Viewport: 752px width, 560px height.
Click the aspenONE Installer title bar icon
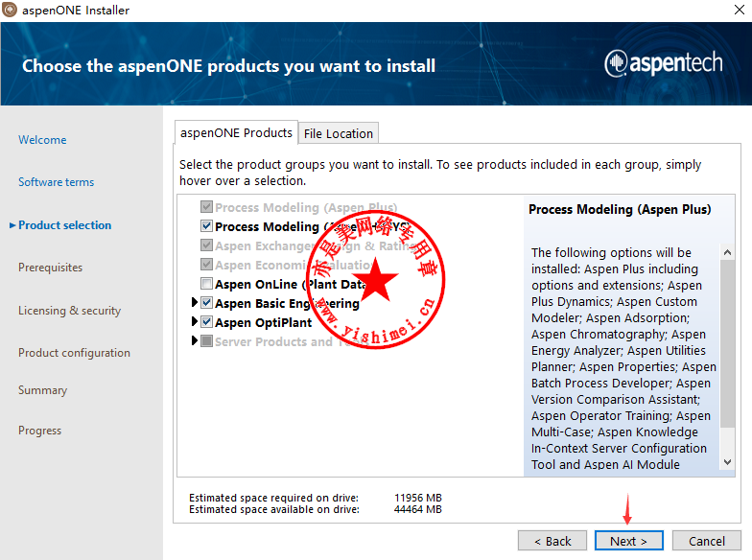coord(10,10)
